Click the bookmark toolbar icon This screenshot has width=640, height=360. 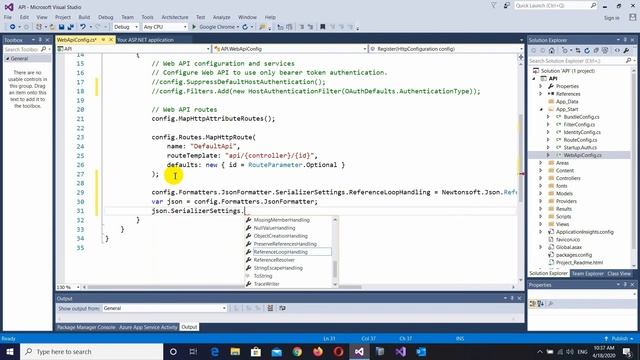pos(322,27)
